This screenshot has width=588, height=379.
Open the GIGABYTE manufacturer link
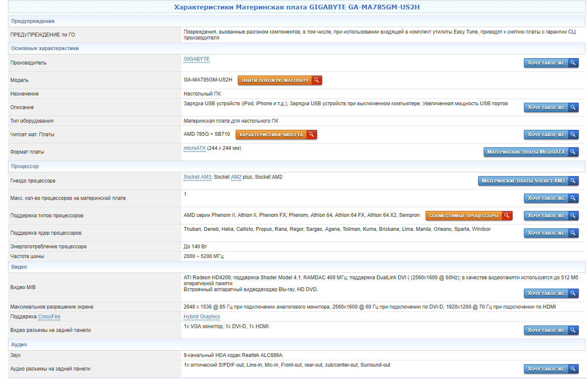click(197, 59)
